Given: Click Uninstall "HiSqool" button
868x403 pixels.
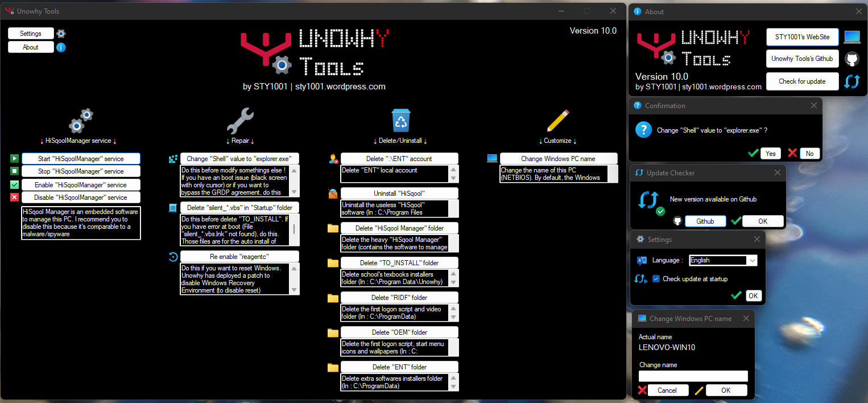Looking at the screenshot, I should (x=399, y=194).
